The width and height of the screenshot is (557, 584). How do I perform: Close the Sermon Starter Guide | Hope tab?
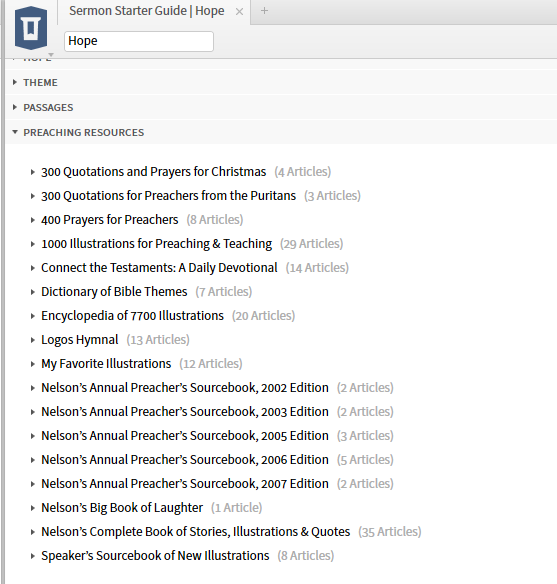[x=239, y=12]
